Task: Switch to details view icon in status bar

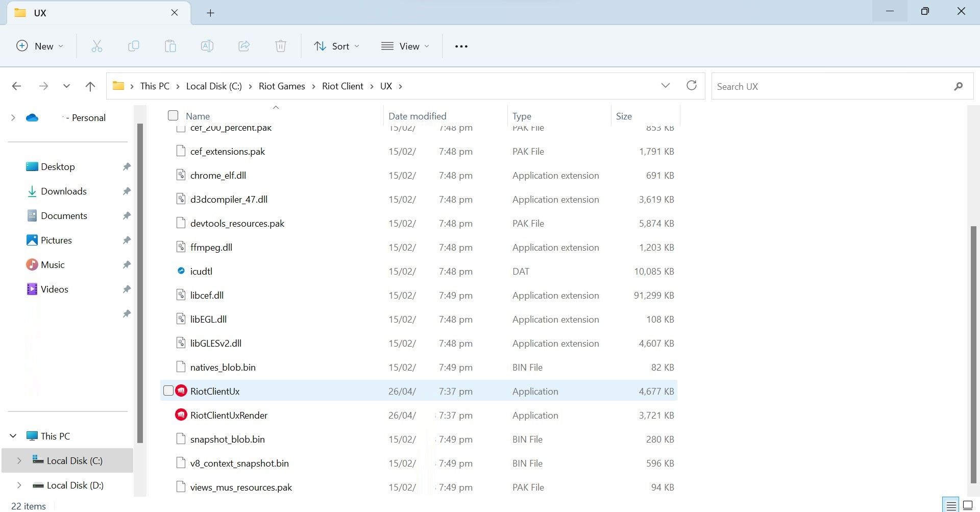Action: [951, 506]
